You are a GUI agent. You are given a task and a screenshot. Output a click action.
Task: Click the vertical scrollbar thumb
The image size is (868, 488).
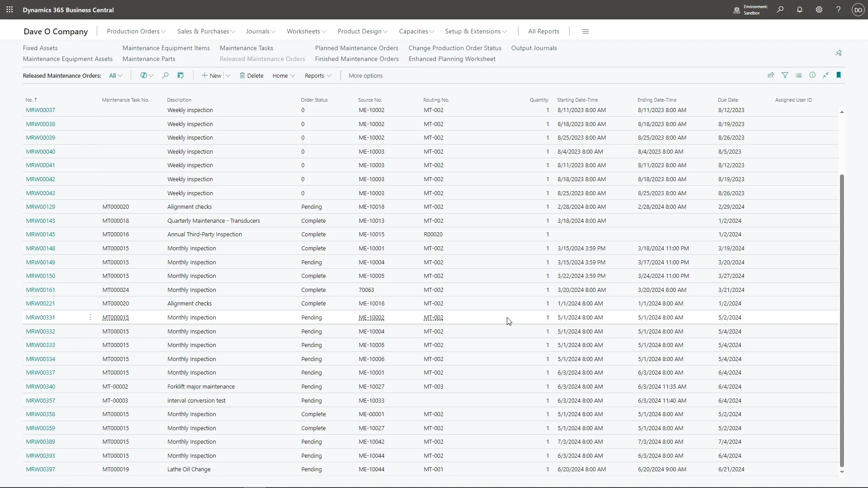coord(842,321)
